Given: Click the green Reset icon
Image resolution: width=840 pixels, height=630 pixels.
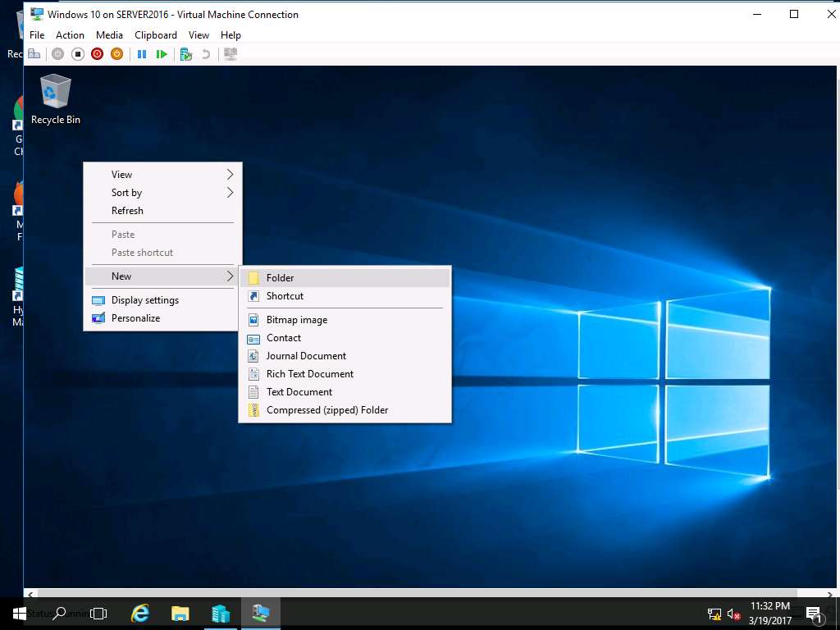Looking at the screenshot, I should [x=162, y=54].
